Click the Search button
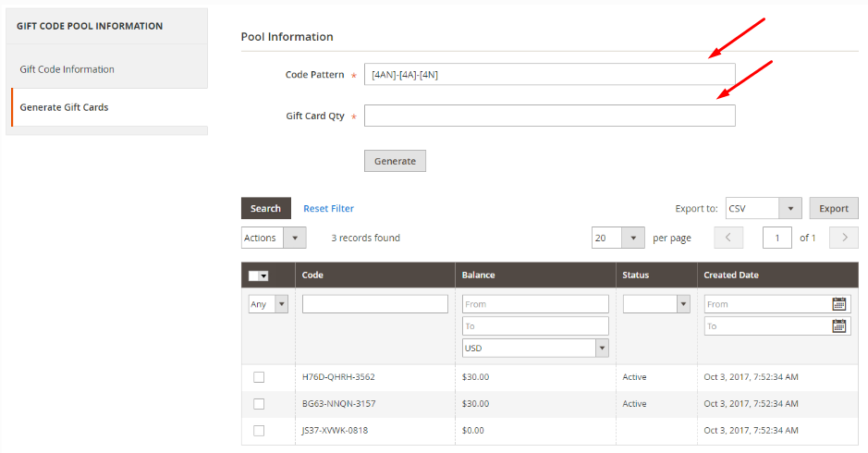The height and width of the screenshot is (453, 868). [x=265, y=208]
